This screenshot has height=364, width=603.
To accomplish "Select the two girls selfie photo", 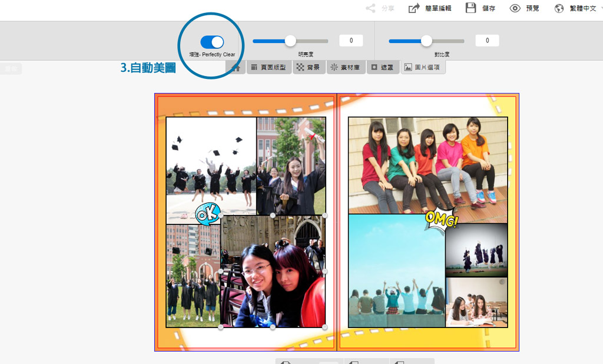I will click(273, 272).
